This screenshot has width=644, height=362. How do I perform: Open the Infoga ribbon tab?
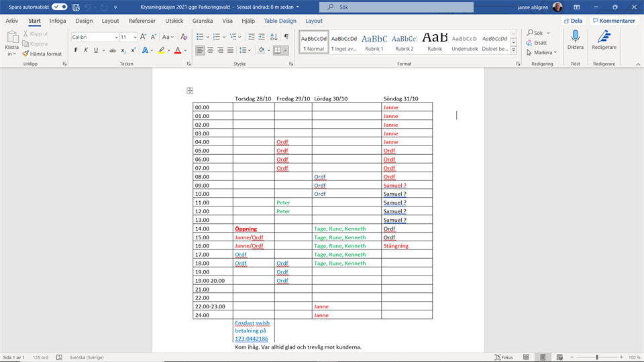pos(58,21)
